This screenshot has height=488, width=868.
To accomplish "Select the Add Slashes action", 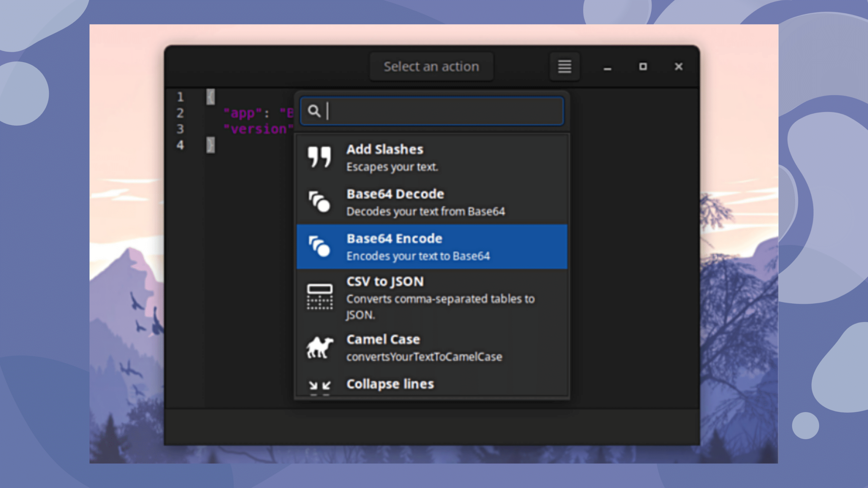I will click(432, 157).
